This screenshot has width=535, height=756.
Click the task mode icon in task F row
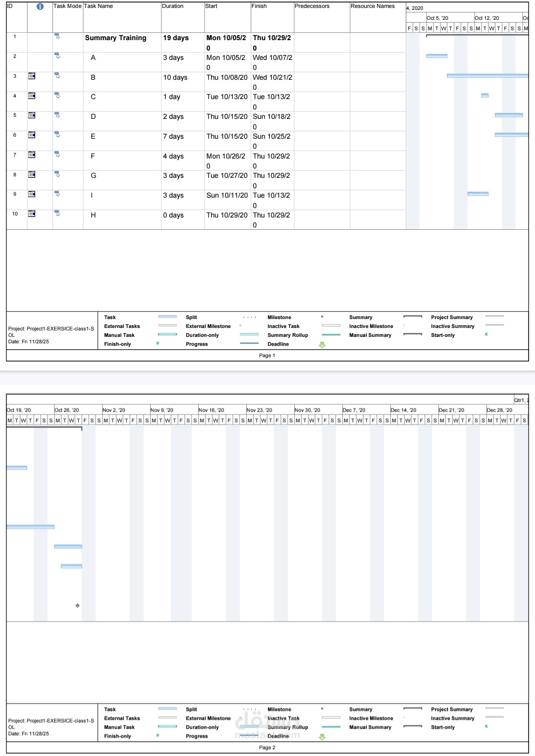pos(57,154)
